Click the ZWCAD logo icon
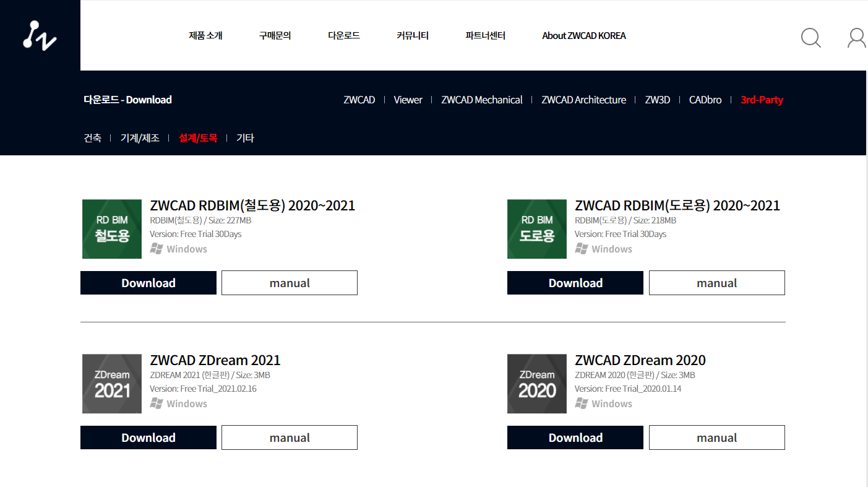This screenshot has height=487, width=868. (40, 35)
